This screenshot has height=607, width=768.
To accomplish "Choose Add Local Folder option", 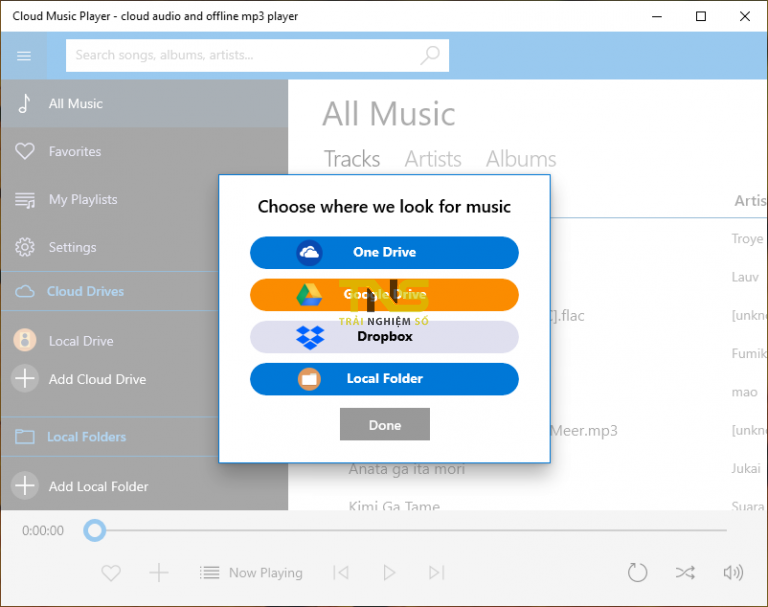I will coord(144,486).
